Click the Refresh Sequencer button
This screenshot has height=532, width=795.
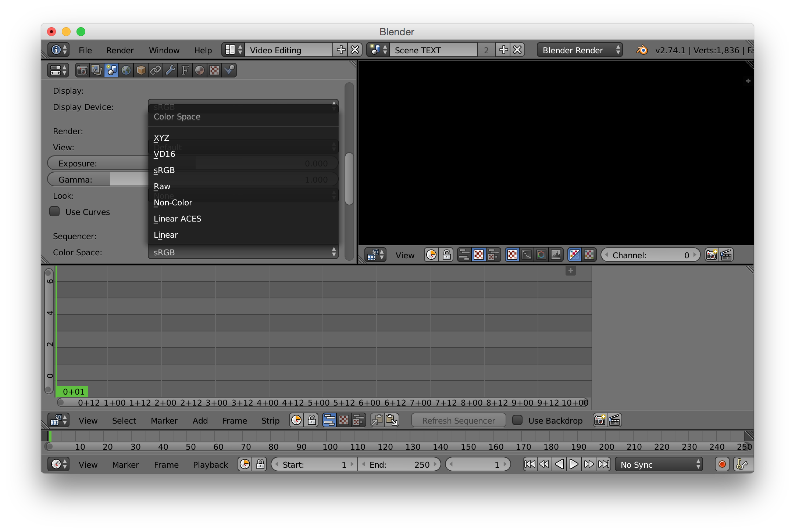pos(458,420)
